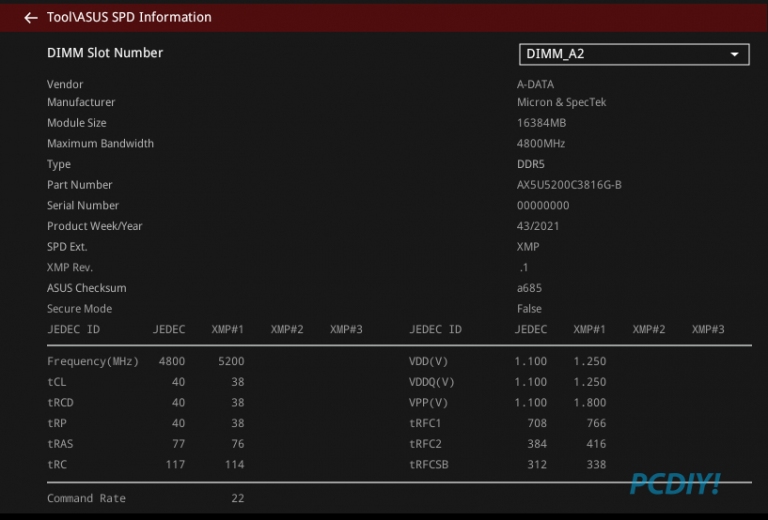
Task: Click the ASUS Checksum value a685
Action: coord(529,288)
